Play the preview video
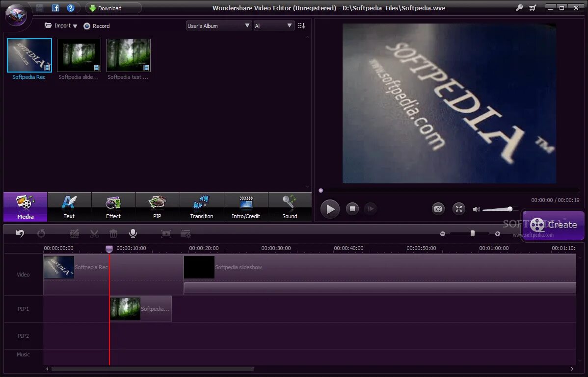The width and height of the screenshot is (588, 377). click(330, 209)
